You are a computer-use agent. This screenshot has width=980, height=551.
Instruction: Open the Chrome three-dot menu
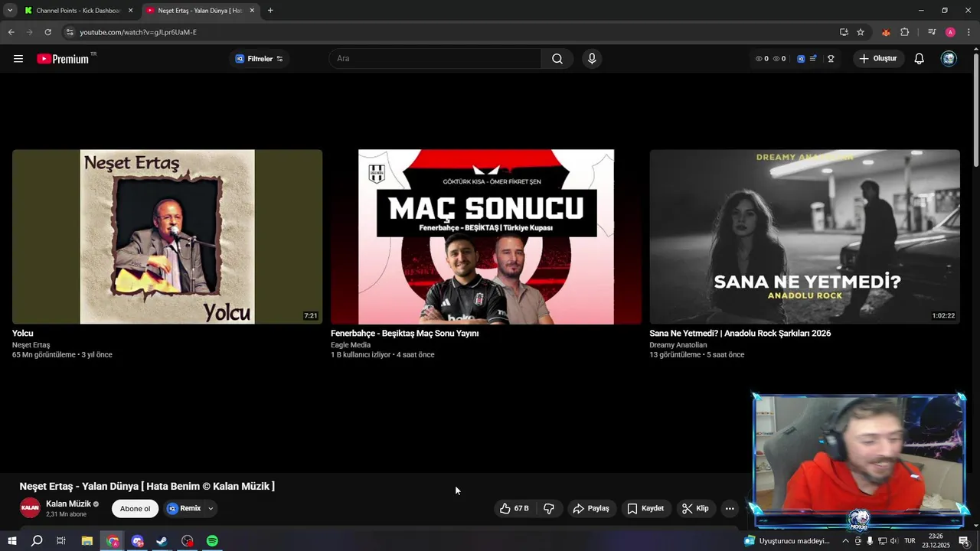pyautogui.click(x=969, y=32)
